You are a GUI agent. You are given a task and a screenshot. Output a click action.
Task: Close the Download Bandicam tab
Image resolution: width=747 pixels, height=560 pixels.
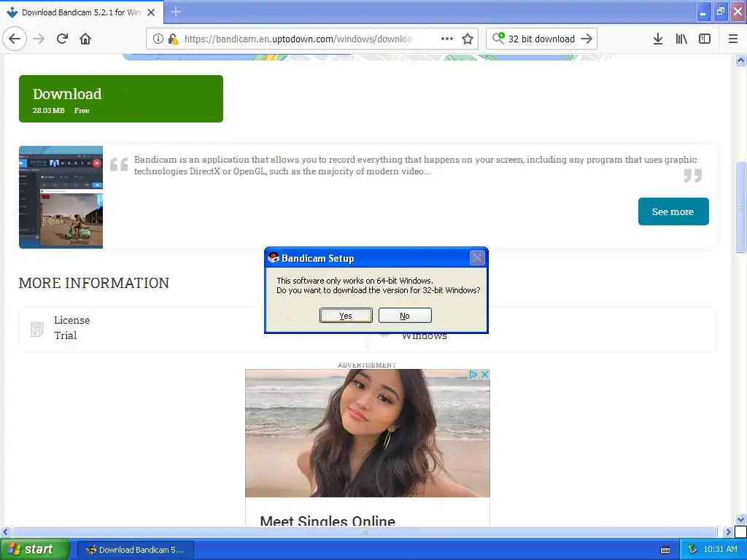point(151,12)
